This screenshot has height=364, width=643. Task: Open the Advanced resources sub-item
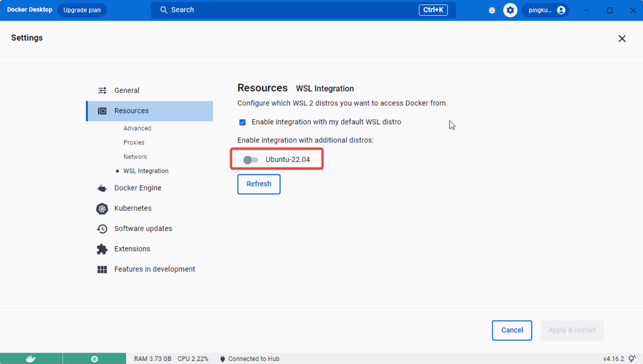[138, 128]
